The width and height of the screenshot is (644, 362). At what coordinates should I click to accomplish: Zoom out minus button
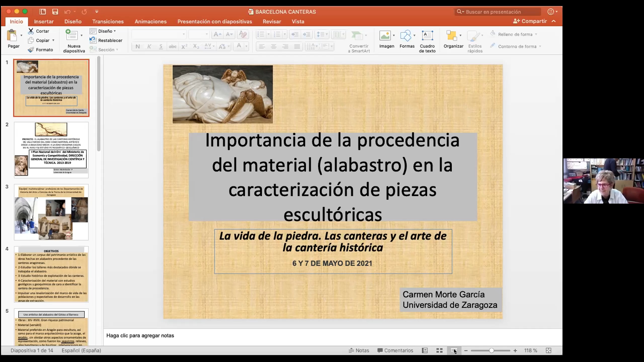point(466,350)
